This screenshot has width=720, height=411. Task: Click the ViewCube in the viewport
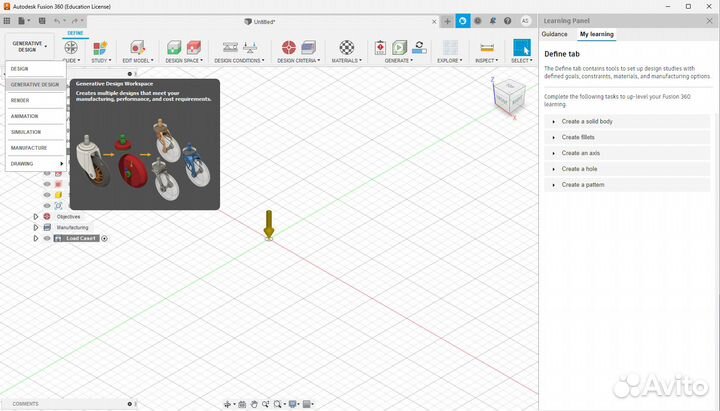point(509,96)
